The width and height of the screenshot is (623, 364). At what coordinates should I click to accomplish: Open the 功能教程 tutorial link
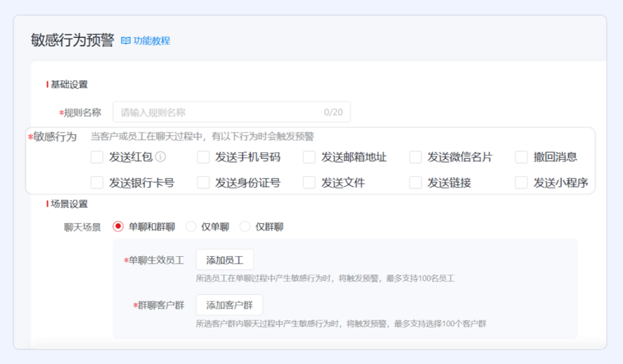point(152,41)
